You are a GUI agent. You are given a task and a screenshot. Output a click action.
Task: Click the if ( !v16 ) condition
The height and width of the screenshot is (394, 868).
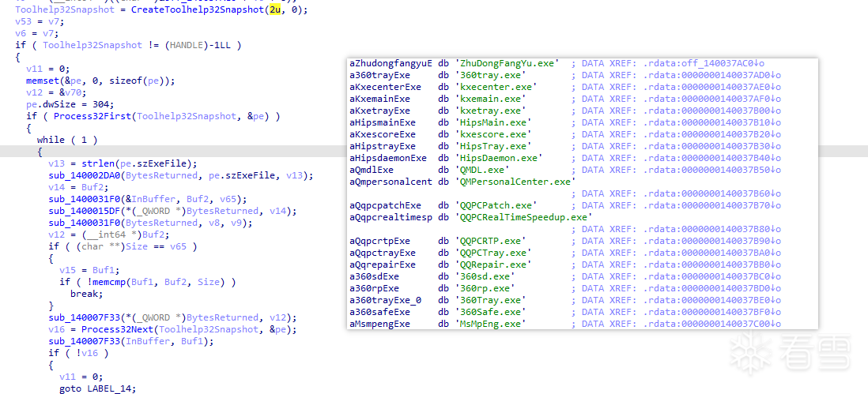pyautogui.click(x=78, y=353)
